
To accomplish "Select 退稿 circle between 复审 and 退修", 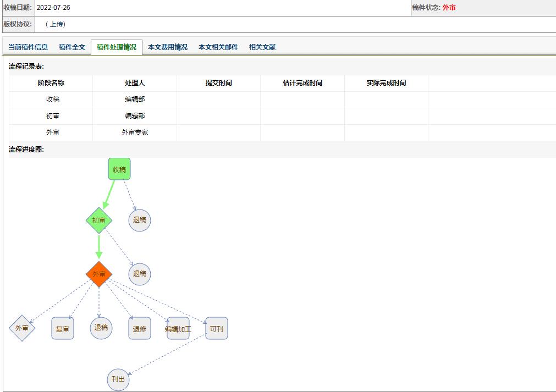I will click(x=101, y=328).
